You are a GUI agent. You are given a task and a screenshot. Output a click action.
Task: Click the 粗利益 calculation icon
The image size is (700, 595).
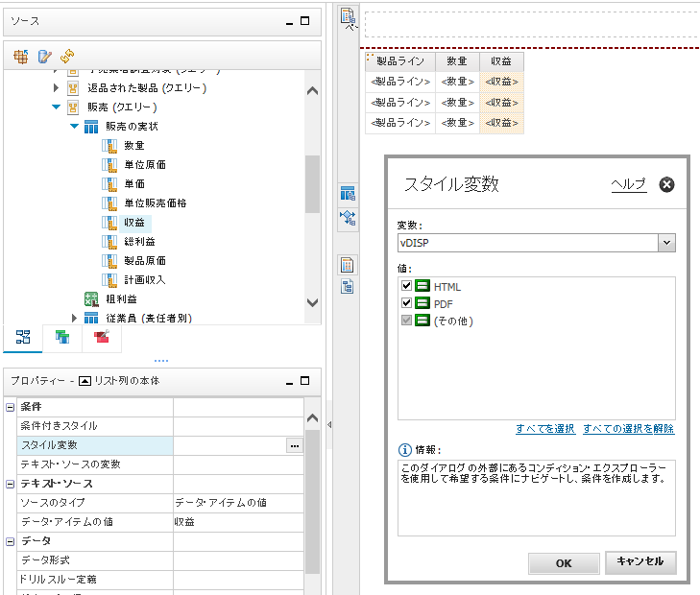(91, 299)
